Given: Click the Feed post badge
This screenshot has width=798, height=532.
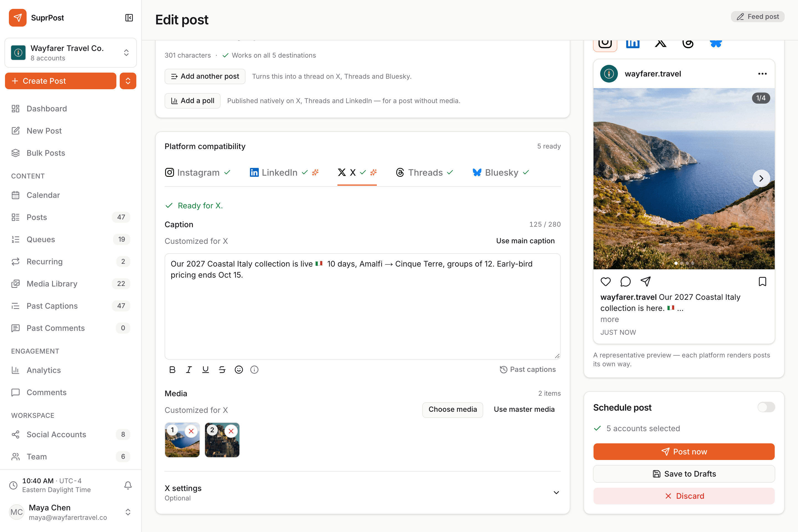Looking at the screenshot, I should (757, 17).
